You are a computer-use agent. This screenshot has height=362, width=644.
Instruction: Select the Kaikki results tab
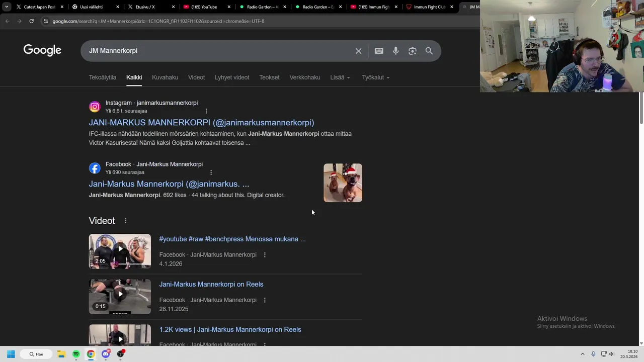point(134,77)
